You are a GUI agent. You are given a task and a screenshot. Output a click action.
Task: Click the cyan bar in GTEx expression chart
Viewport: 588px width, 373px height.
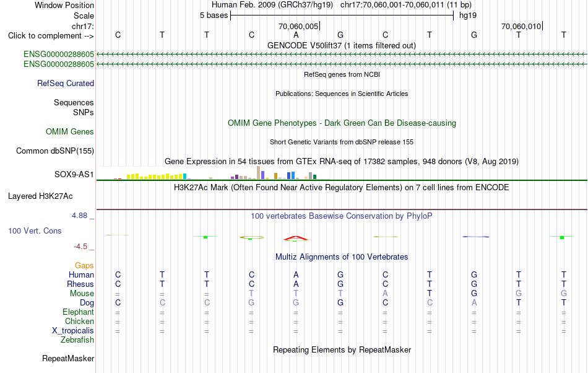184,177
